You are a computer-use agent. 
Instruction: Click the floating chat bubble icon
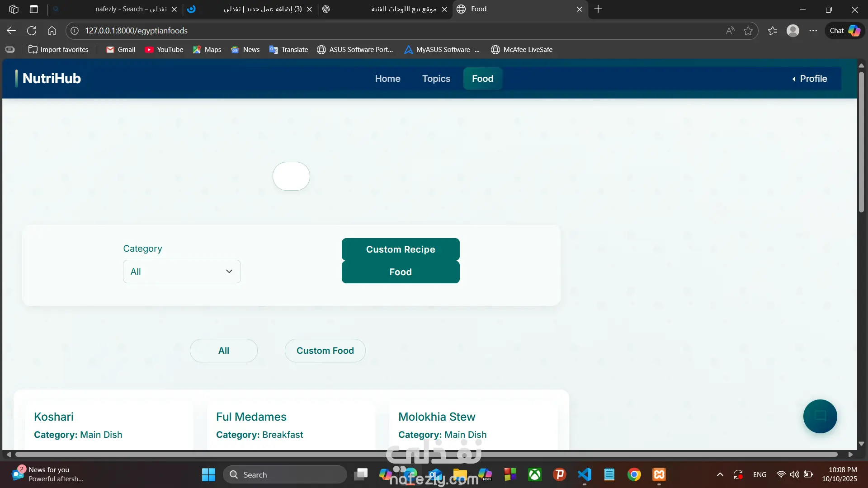click(x=820, y=416)
